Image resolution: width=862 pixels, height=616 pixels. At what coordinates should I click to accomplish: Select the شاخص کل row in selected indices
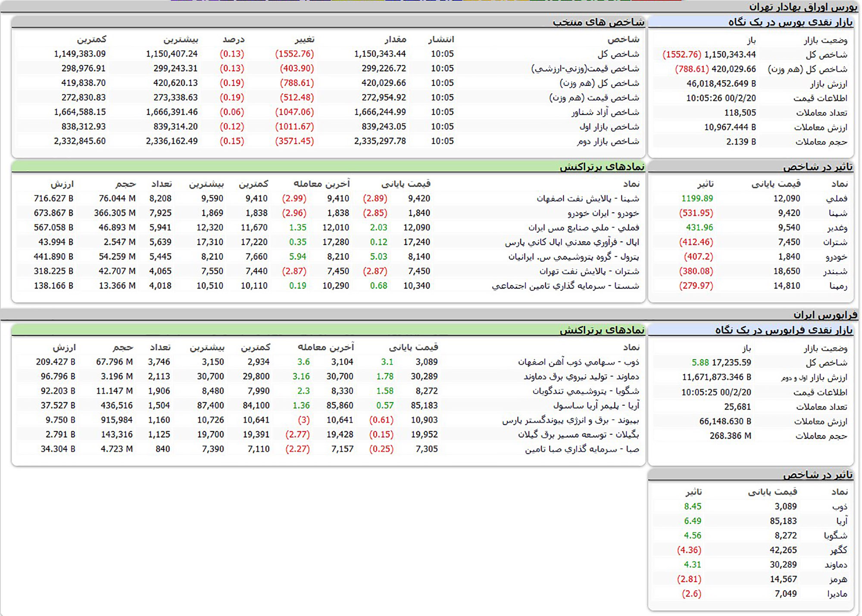point(618,54)
